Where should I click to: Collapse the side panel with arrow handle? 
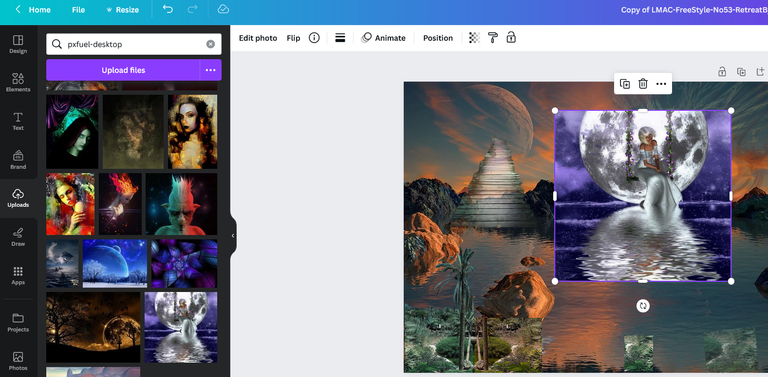click(233, 236)
